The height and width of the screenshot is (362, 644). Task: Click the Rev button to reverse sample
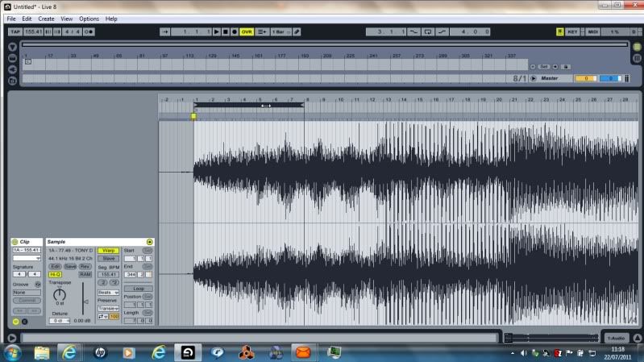[85, 266]
